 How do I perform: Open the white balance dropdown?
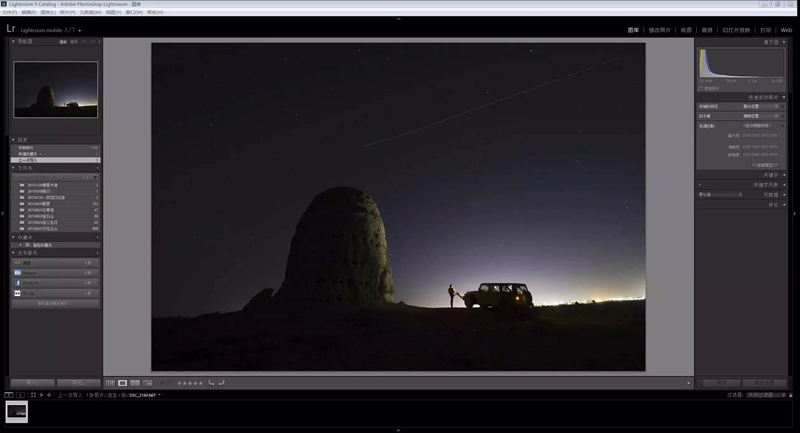click(x=761, y=116)
